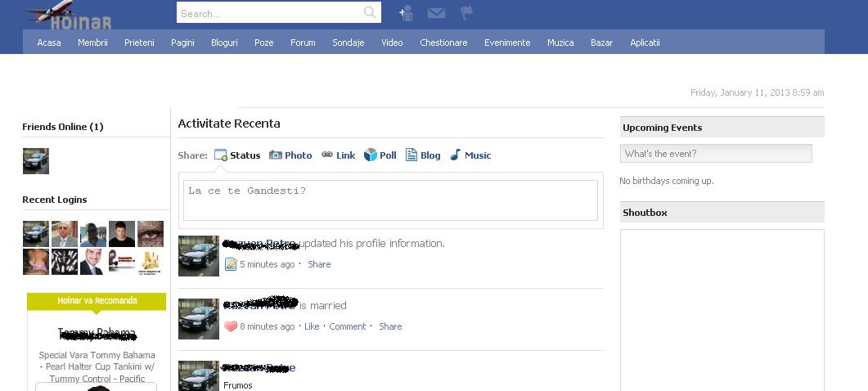Go to Aplicatii section

(x=645, y=43)
